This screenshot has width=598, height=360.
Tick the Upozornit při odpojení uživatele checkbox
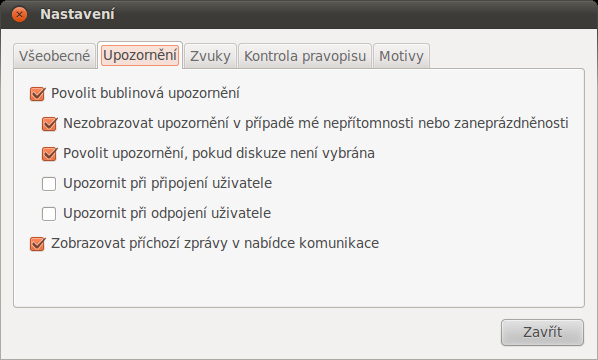coord(49,214)
